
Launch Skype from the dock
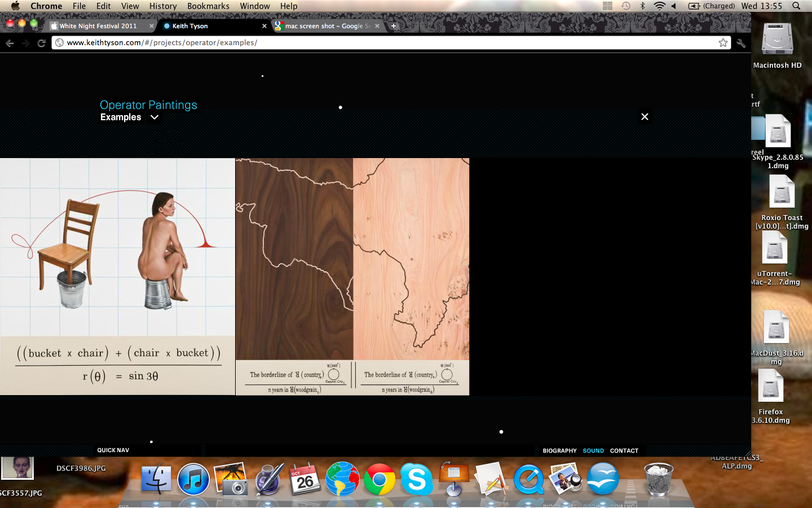tap(416, 480)
